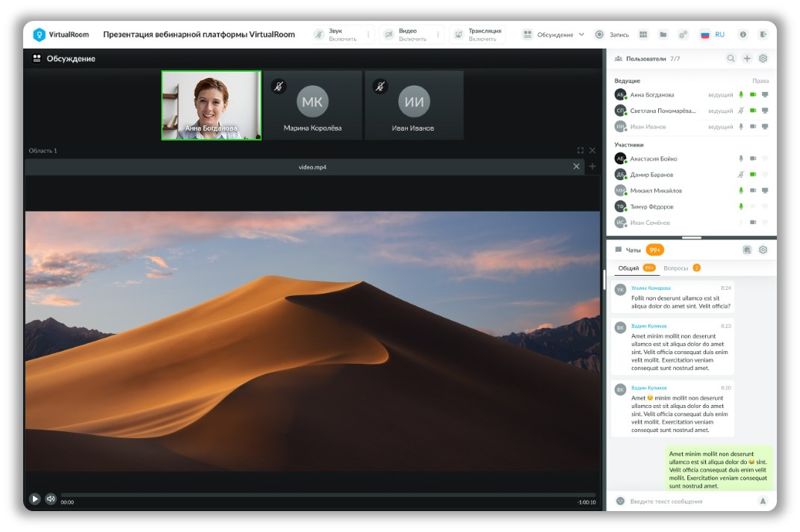This screenshot has width=800, height=532.
Task: Switch to the Вопросы chat tab
Action: click(x=676, y=267)
